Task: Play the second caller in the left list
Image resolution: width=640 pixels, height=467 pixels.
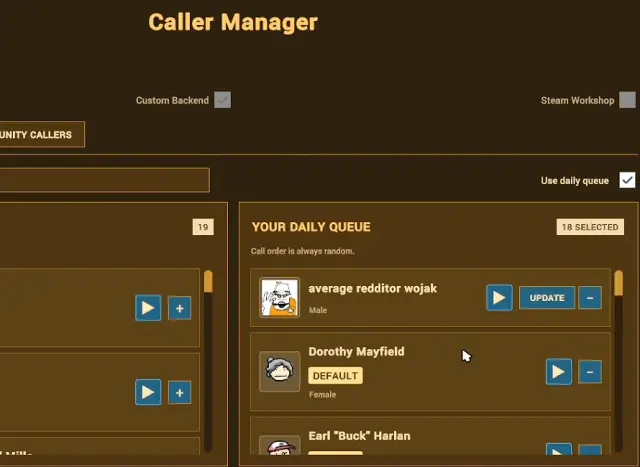Action: click(x=148, y=392)
